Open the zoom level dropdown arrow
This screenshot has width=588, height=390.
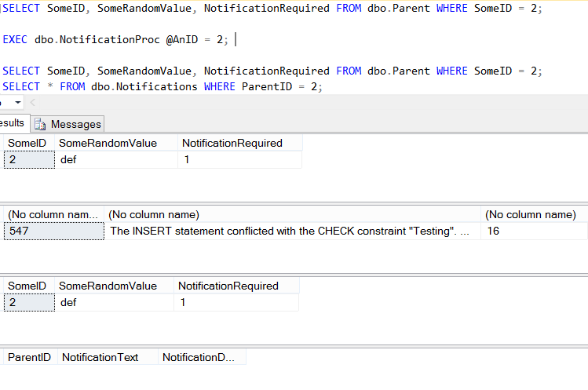point(17,102)
